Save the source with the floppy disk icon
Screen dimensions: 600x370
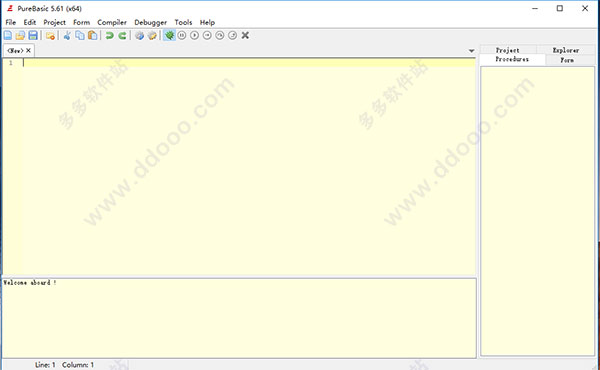33,36
